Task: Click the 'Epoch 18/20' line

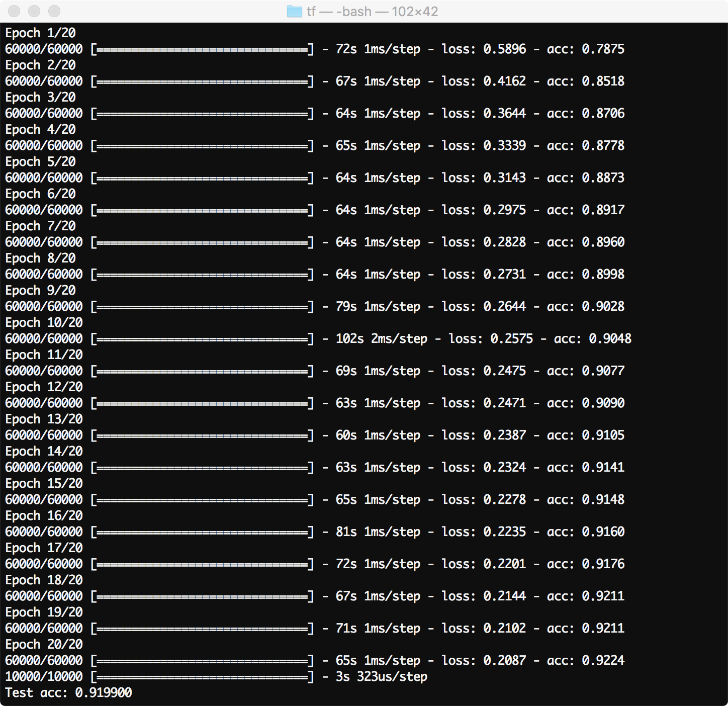Action: click(44, 580)
